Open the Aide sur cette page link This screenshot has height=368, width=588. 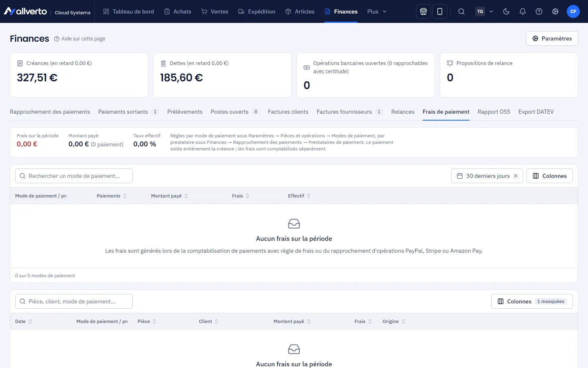coord(80,39)
